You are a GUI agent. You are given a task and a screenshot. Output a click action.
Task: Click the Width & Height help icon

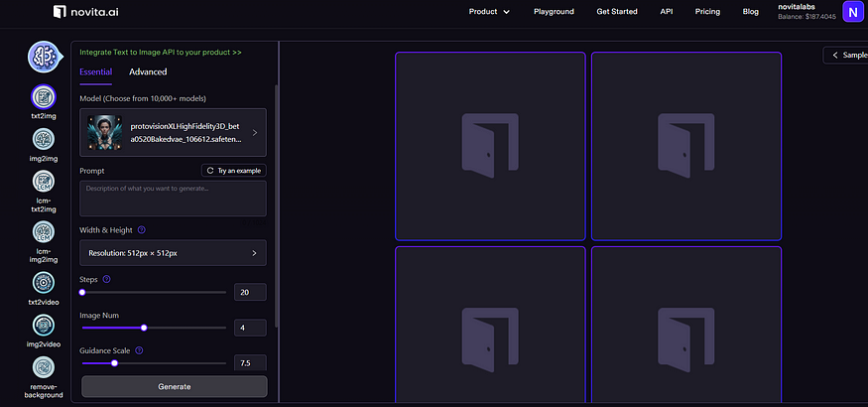point(141,229)
